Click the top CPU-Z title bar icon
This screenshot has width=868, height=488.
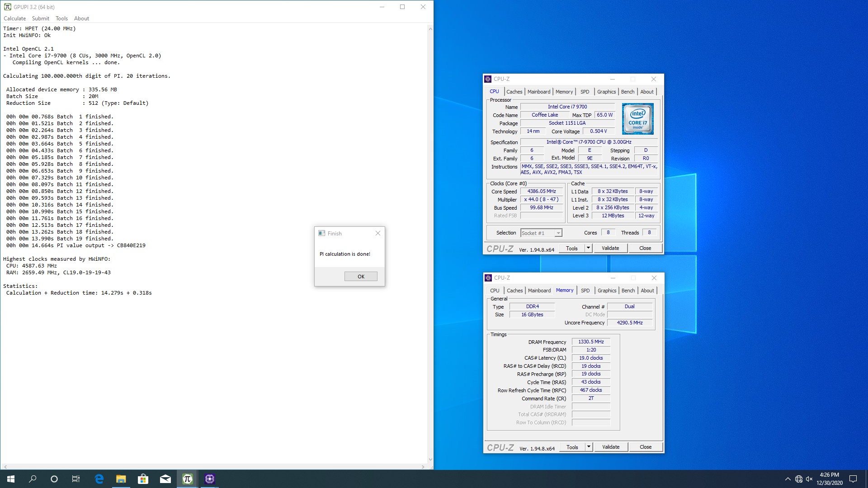tap(488, 79)
